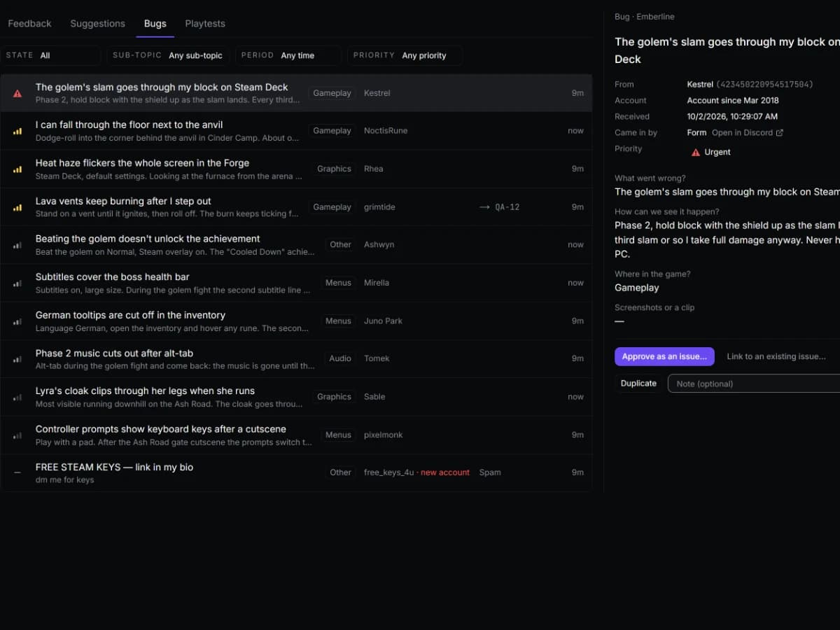Click priority bars icon on 'Beating the golem' row
The height and width of the screenshot is (630, 840).
(x=17, y=245)
